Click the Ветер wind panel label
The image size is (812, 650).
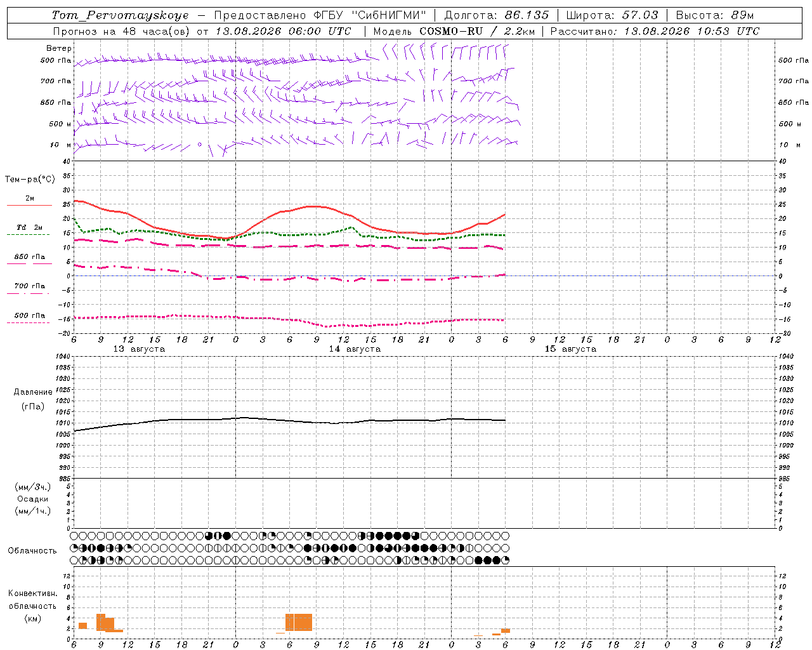point(59,48)
